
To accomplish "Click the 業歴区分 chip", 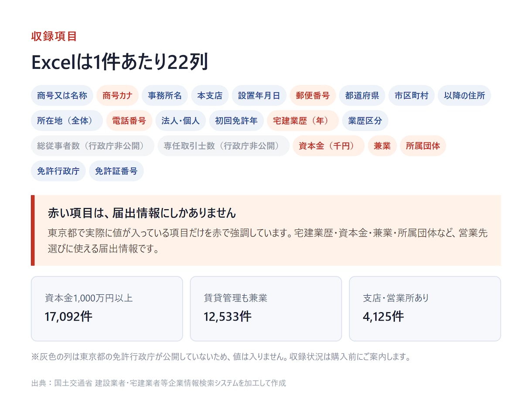I will point(365,121).
